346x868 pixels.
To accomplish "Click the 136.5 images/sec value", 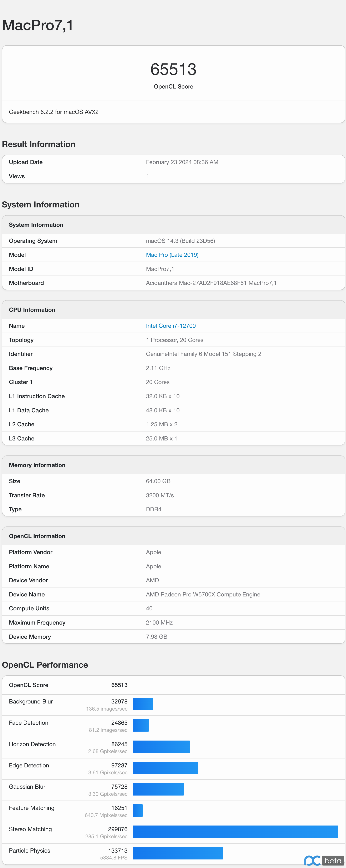I will 107,709.
